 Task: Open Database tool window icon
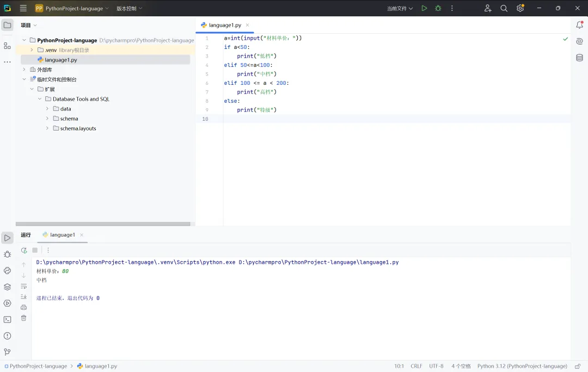point(579,58)
